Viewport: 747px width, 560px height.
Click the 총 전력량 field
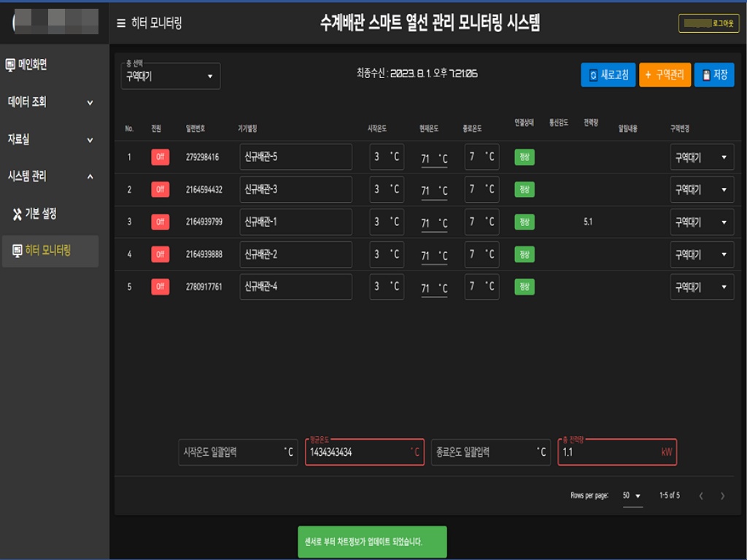(617, 452)
